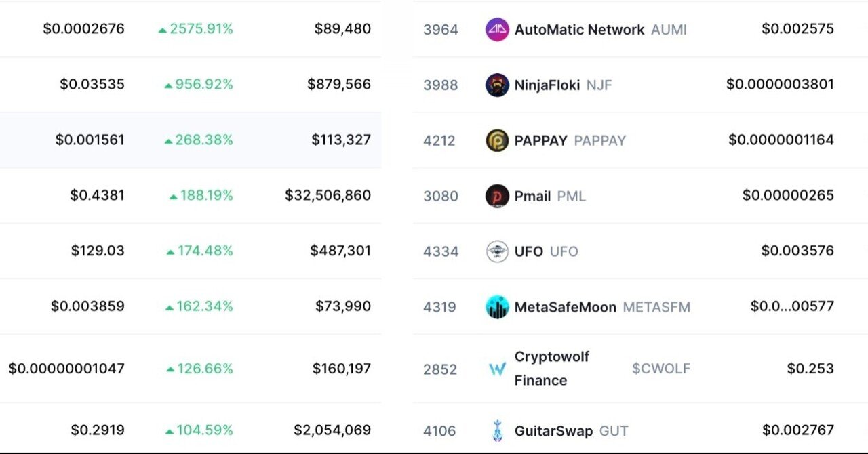Open the GuitarSwap name link
This screenshot has height=454, width=868.
click(x=553, y=431)
